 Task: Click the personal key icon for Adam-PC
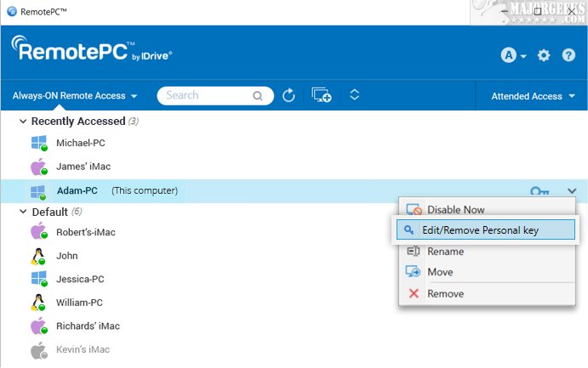click(x=539, y=191)
